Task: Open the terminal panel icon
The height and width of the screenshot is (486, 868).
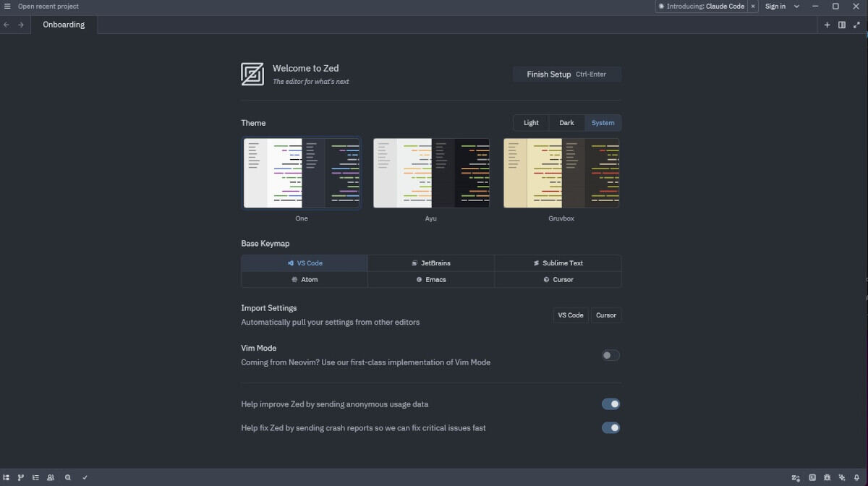Action: click(x=812, y=477)
